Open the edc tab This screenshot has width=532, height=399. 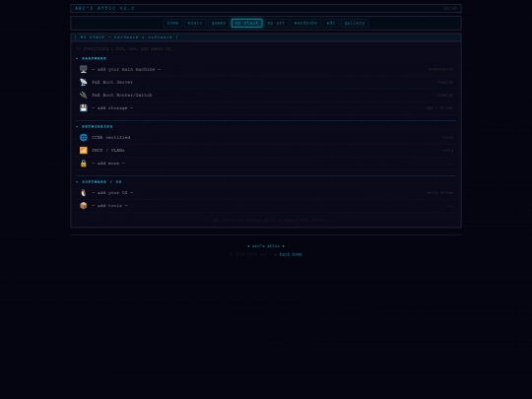click(331, 23)
